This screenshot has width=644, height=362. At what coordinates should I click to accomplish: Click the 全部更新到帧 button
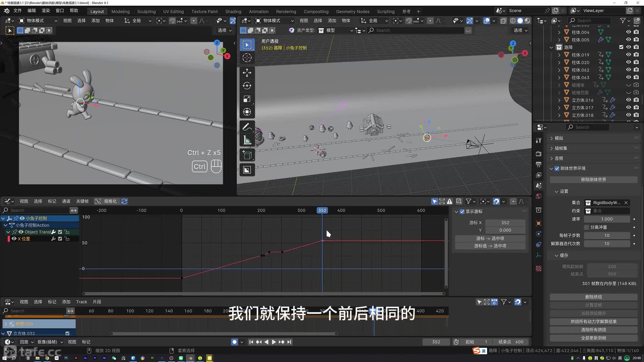pyautogui.click(x=593, y=338)
